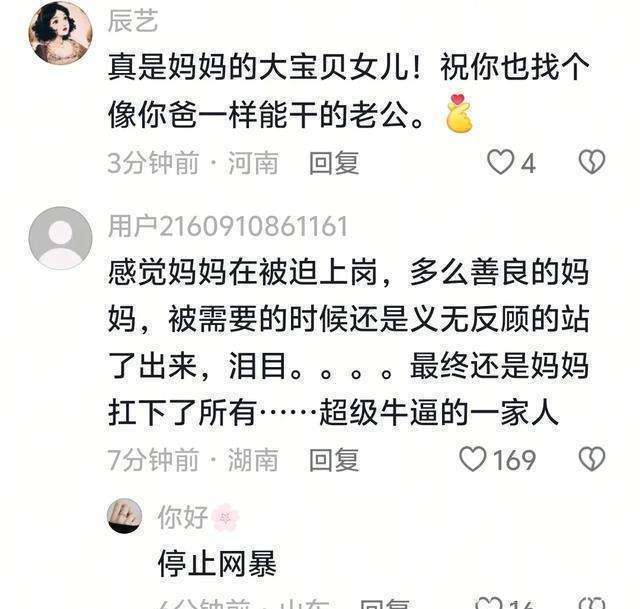
Task: Open default gray avatar of 用户2160910861161
Action: [x=60, y=238]
